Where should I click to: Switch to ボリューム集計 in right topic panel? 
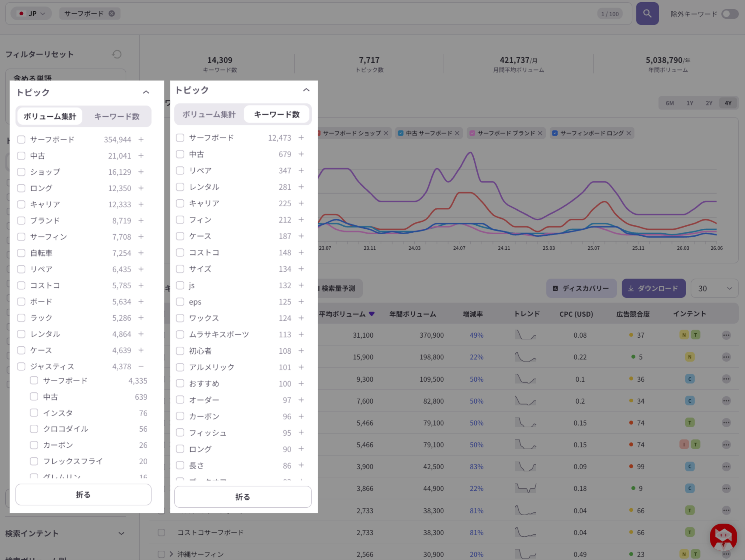point(209,115)
